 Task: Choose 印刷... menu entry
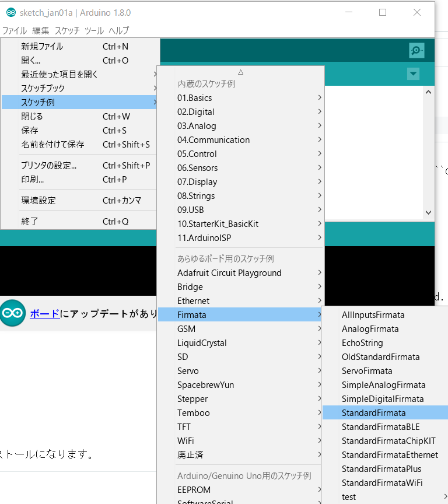pos(79,179)
